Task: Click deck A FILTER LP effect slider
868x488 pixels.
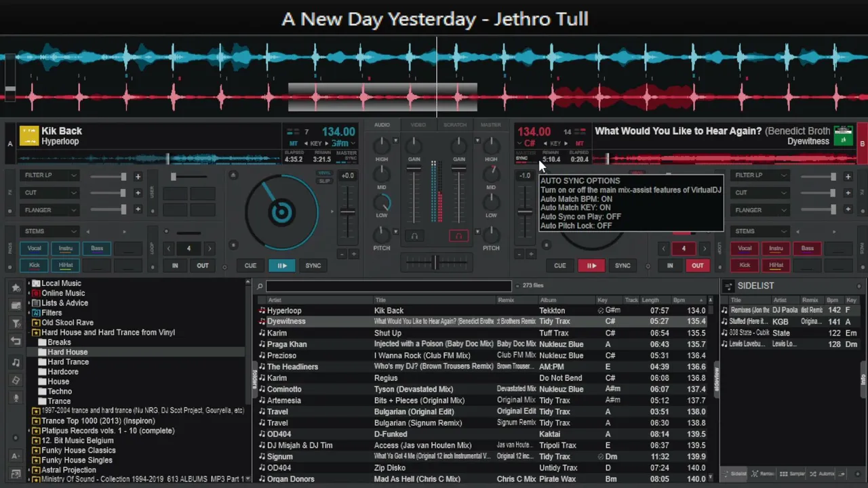Action: click(x=108, y=177)
